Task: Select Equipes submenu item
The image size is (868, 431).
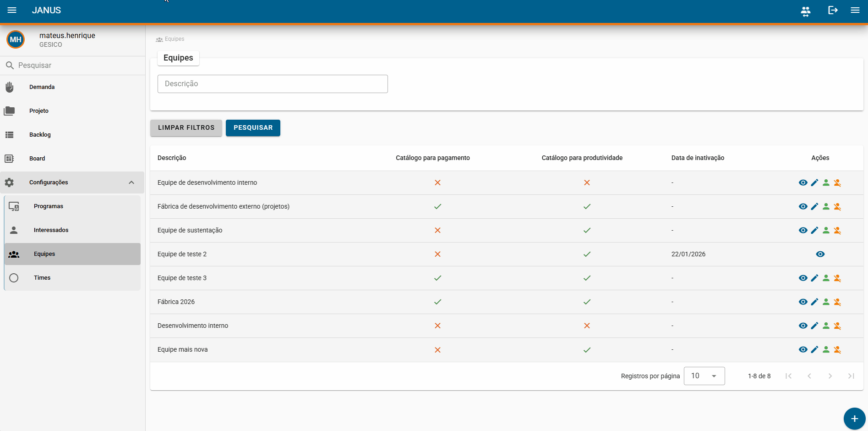Action: click(72, 254)
